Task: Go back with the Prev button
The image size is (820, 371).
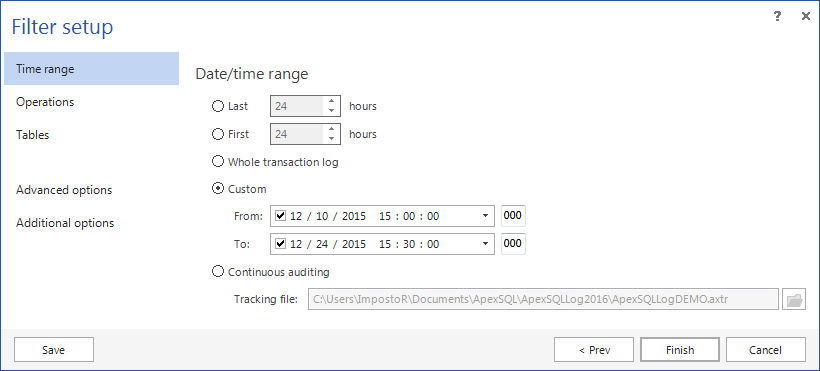Action: (594, 350)
